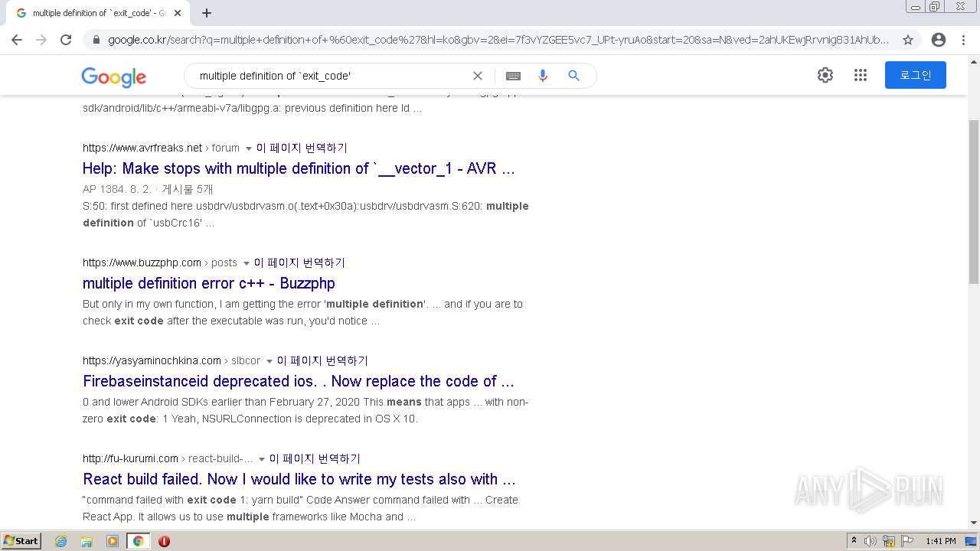Bookmark this page with star icon
Viewport: 980px width, 551px height.
pyautogui.click(x=908, y=40)
